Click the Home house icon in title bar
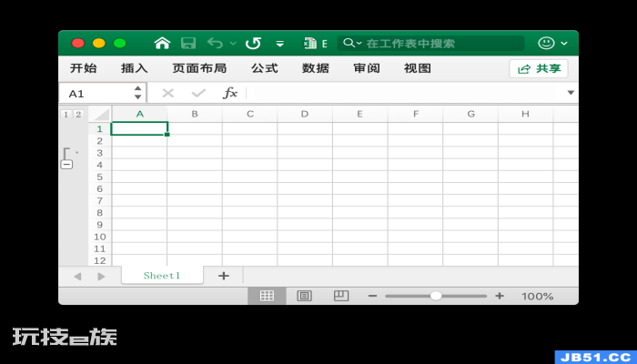Screen dimensions: 637x364 (162, 43)
